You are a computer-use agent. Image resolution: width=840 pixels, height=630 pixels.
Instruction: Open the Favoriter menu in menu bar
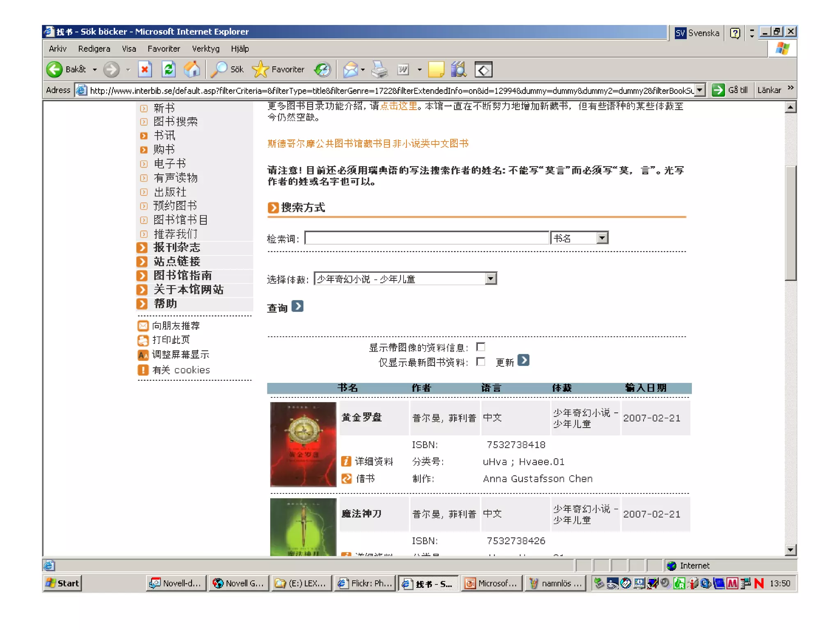click(164, 49)
